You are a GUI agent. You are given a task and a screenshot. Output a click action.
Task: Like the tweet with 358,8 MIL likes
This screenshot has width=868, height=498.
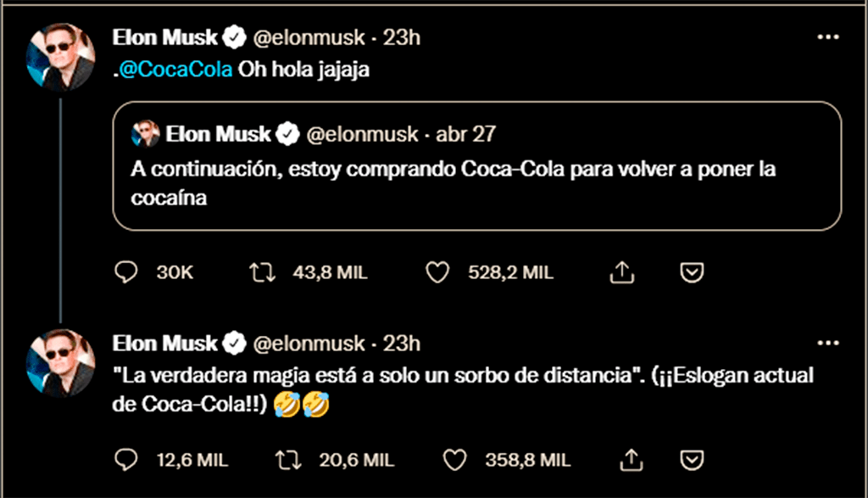click(455, 460)
